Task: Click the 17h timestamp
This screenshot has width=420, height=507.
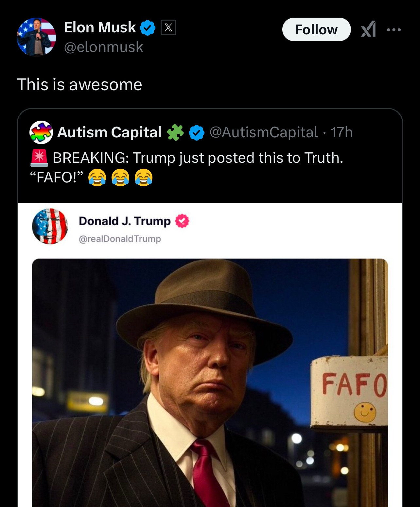Action: pyautogui.click(x=341, y=132)
